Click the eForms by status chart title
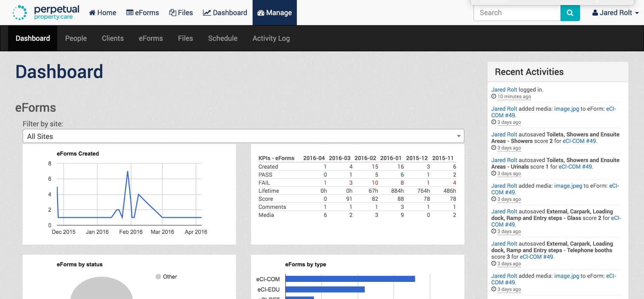Image resolution: width=644 pixels, height=299 pixels. pyautogui.click(x=79, y=264)
